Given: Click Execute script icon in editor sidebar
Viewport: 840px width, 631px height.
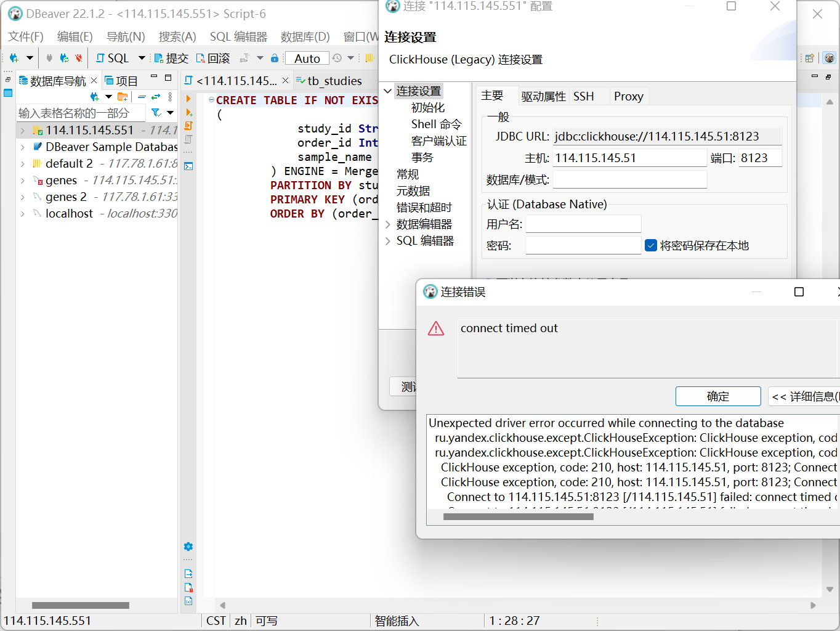Looking at the screenshot, I should [188, 126].
